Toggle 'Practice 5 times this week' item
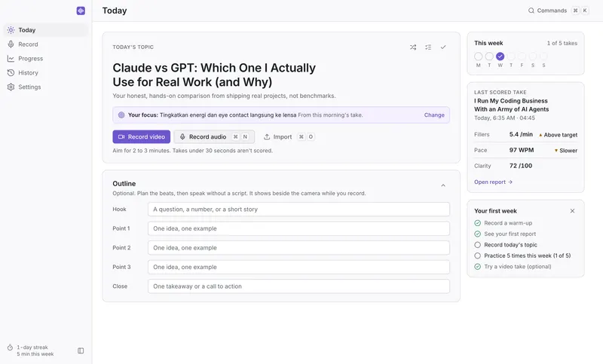 [478, 255]
